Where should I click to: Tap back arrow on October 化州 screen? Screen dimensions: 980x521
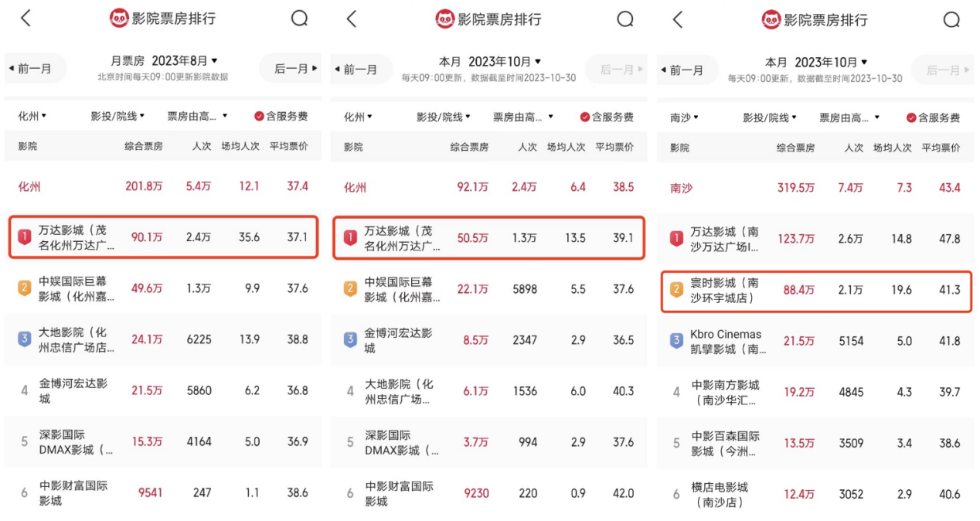pyautogui.click(x=352, y=19)
